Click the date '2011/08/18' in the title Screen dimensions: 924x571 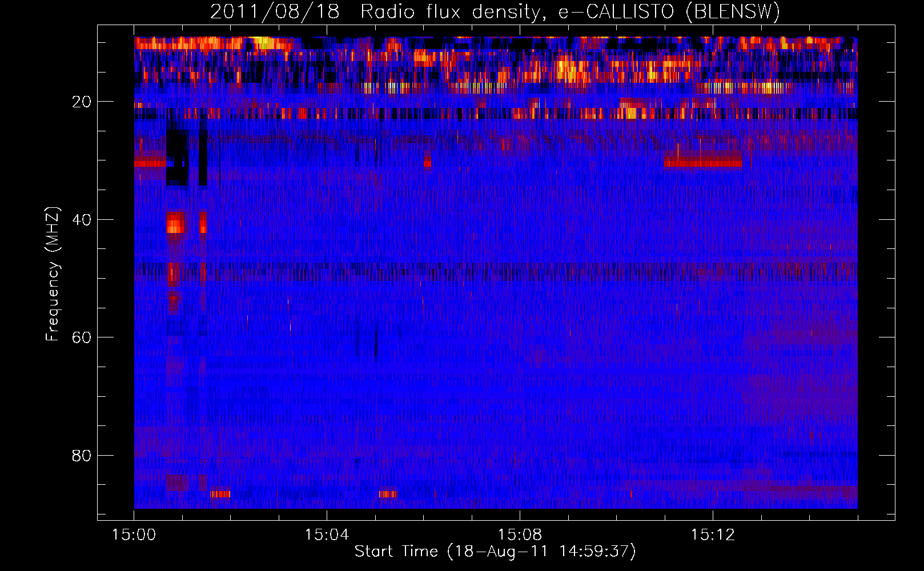[x=275, y=11]
